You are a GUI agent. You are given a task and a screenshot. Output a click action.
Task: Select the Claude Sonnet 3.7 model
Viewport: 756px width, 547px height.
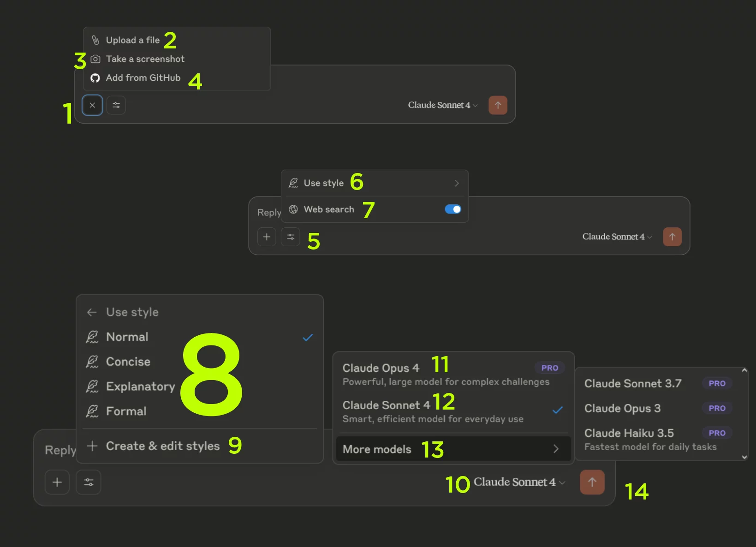(x=632, y=384)
